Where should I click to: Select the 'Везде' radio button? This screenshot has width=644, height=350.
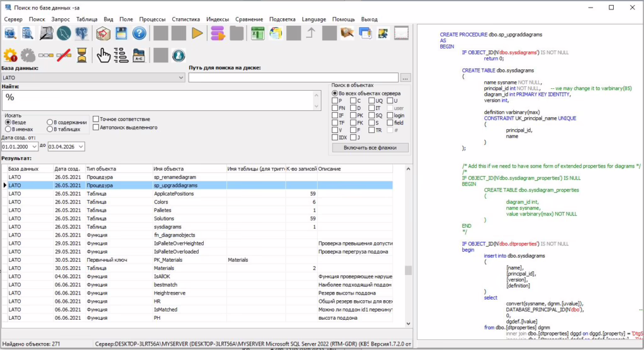[8, 122]
